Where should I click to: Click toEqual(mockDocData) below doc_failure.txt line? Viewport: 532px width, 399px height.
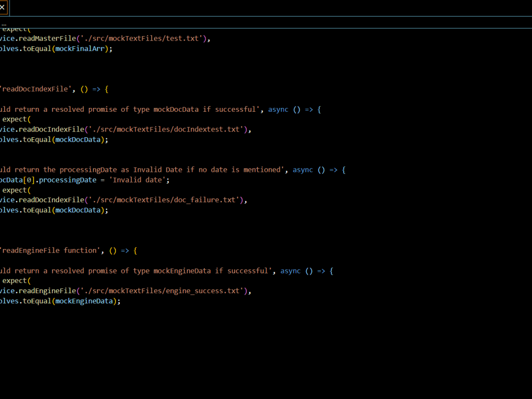(63, 210)
